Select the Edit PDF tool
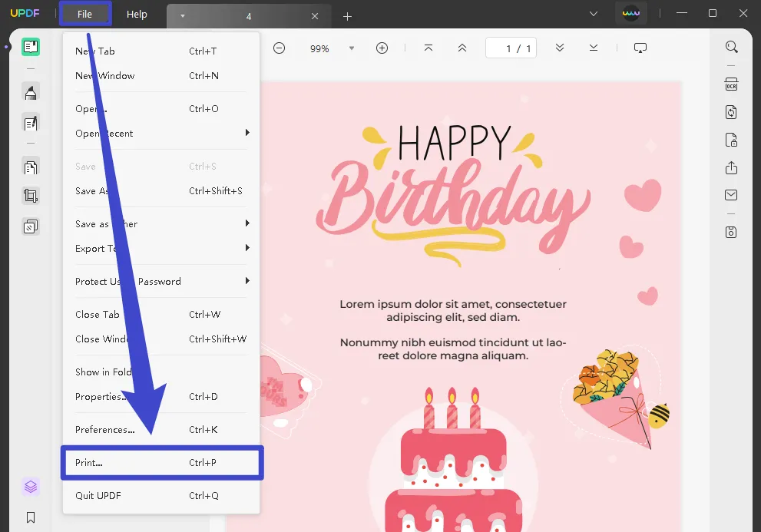Viewport: 761px width, 532px height. click(31, 123)
